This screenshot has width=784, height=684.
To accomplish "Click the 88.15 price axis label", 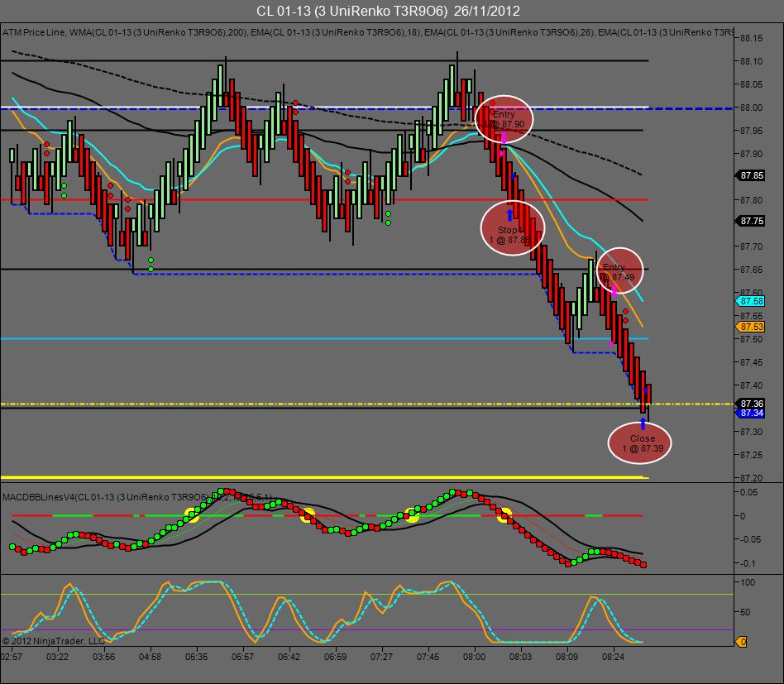I will click(x=751, y=39).
